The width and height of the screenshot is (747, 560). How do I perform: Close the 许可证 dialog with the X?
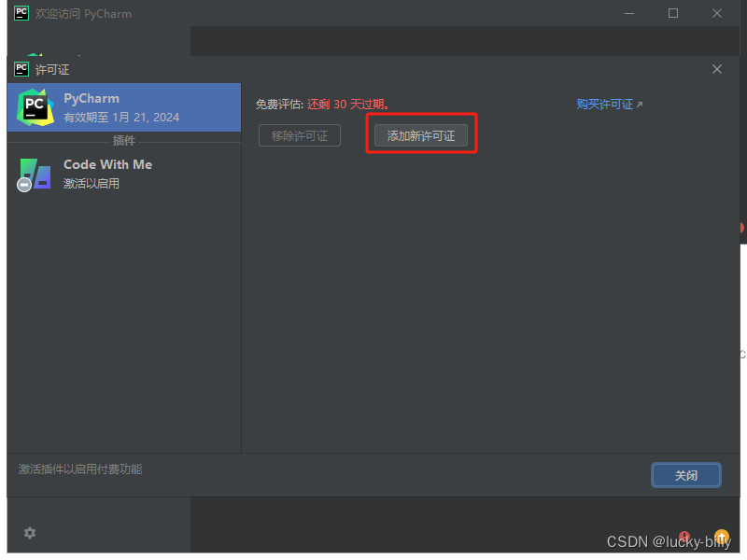pyautogui.click(x=717, y=69)
